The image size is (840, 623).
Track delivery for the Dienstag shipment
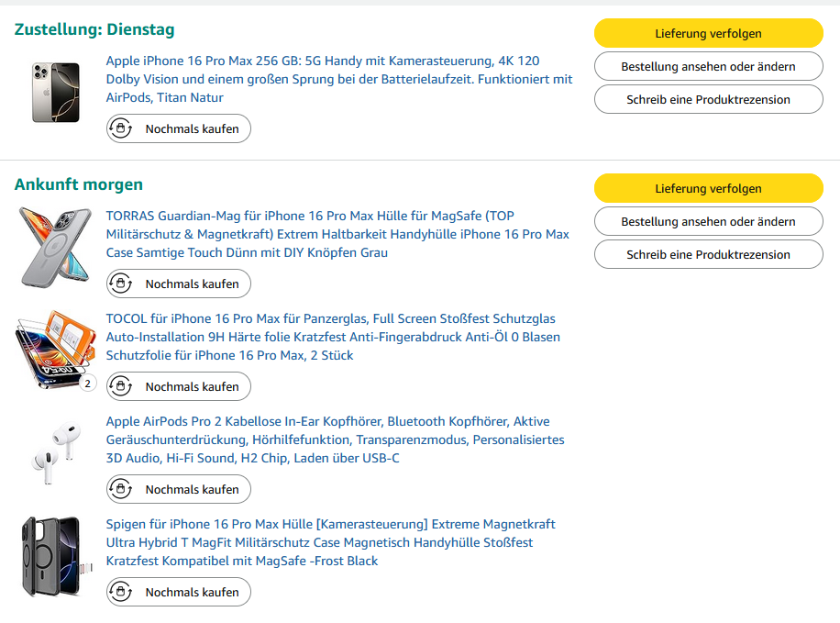708,34
